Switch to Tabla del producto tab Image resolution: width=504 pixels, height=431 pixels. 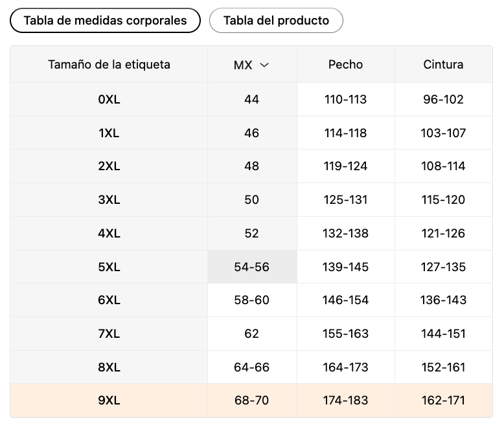276,21
